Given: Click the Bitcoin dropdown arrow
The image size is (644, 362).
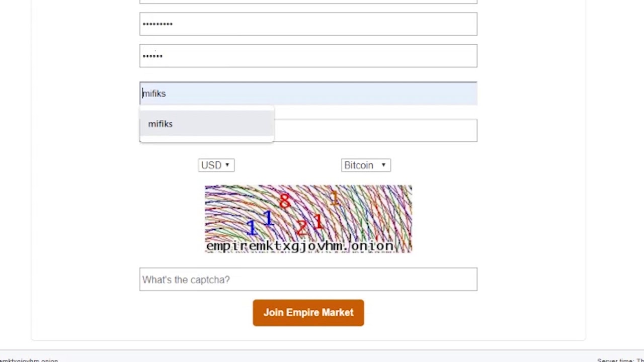Looking at the screenshot, I should (x=383, y=165).
